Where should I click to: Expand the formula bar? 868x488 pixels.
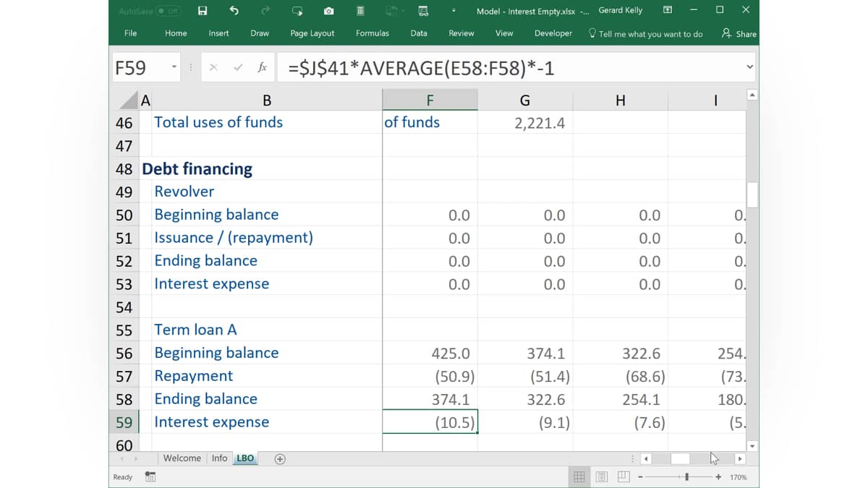pos(749,67)
